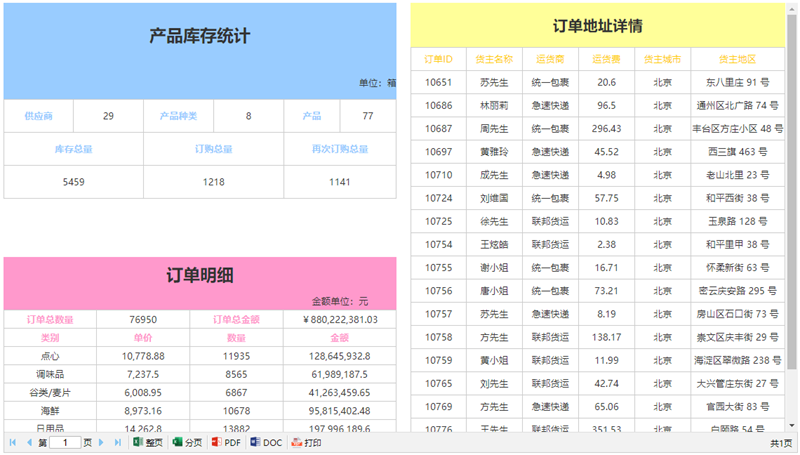The height and width of the screenshot is (455, 800).
Task: Click the previous page arrow
Action: click(x=28, y=442)
